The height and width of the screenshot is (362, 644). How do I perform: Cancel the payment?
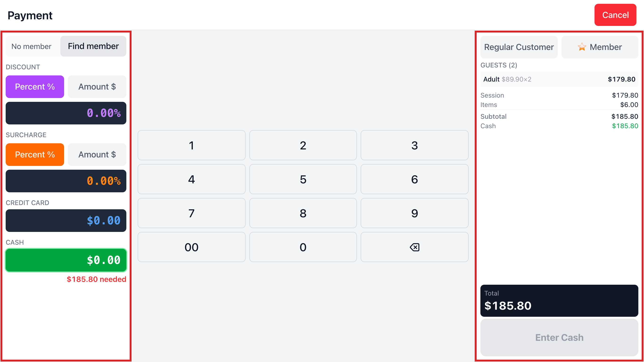[615, 15]
